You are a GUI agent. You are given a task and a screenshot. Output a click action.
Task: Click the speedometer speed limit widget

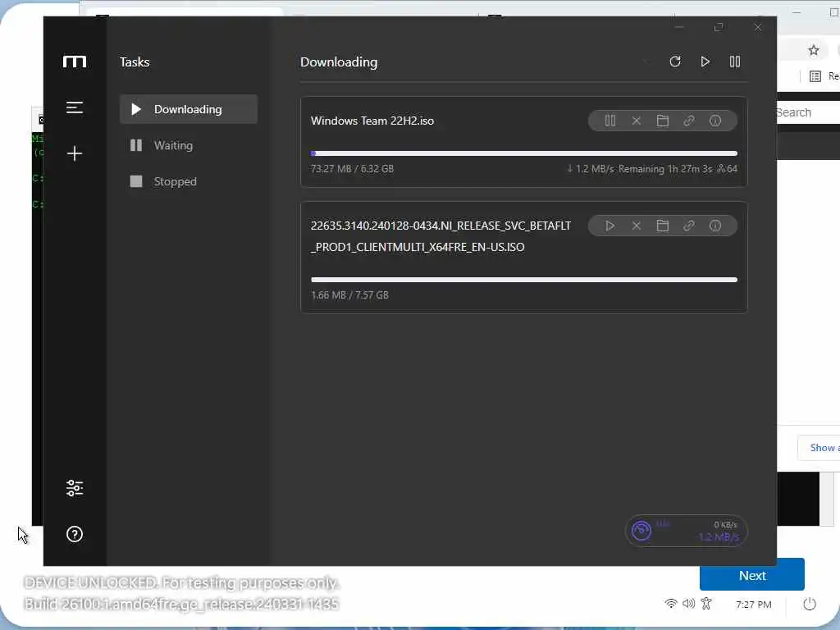687,531
